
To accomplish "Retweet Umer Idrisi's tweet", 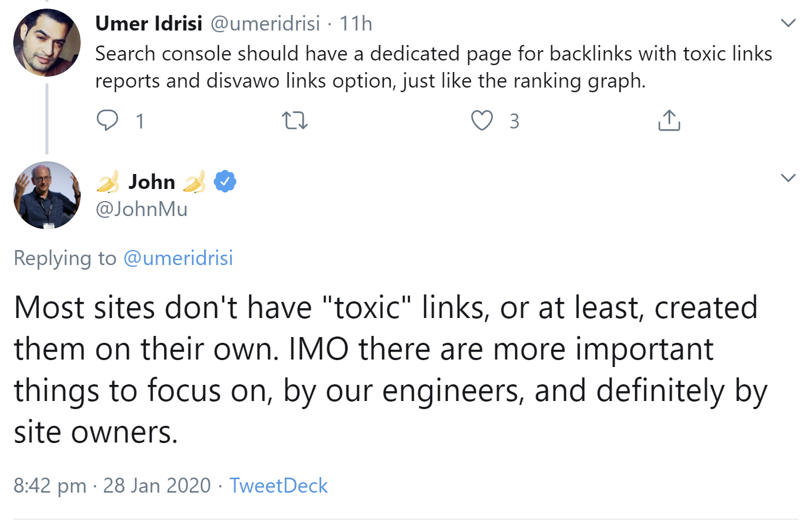I will click(294, 120).
